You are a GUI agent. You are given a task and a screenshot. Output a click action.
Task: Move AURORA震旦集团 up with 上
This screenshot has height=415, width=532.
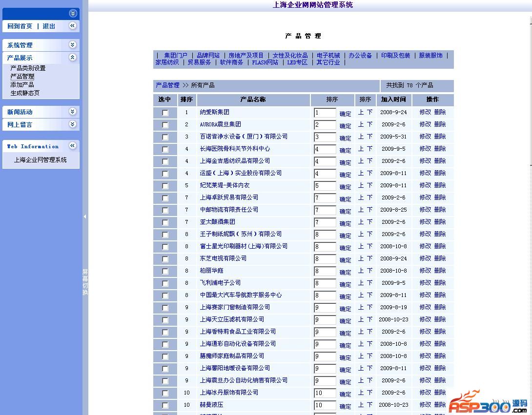pyautogui.click(x=361, y=124)
